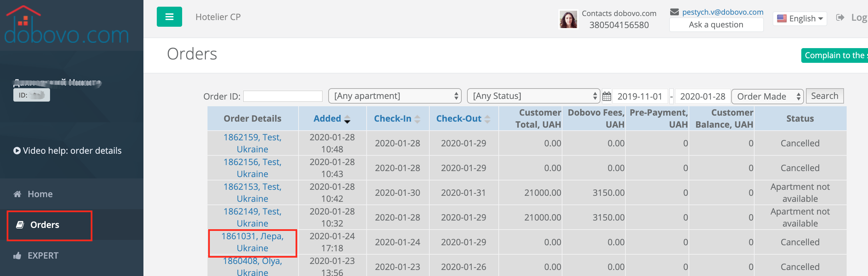868x276 pixels.
Task: Click the Check-Out column header
Action: tap(459, 119)
